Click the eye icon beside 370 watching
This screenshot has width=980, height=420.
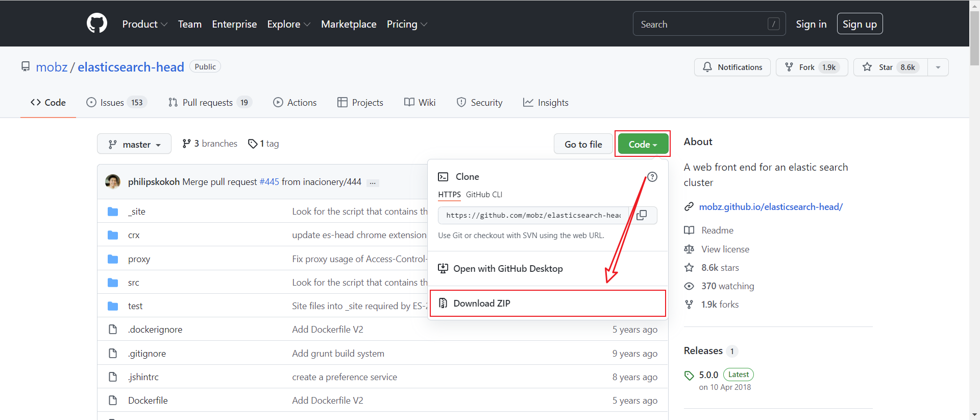689,286
